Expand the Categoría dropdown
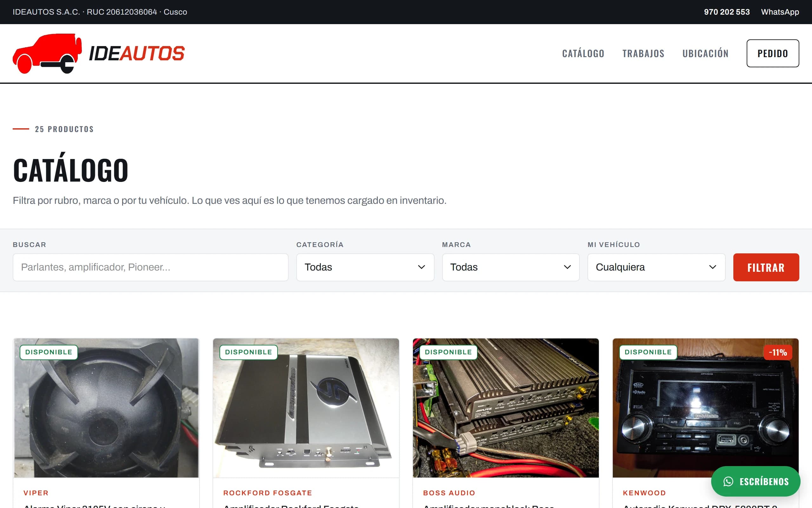The width and height of the screenshot is (812, 508). tap(365, 267)
